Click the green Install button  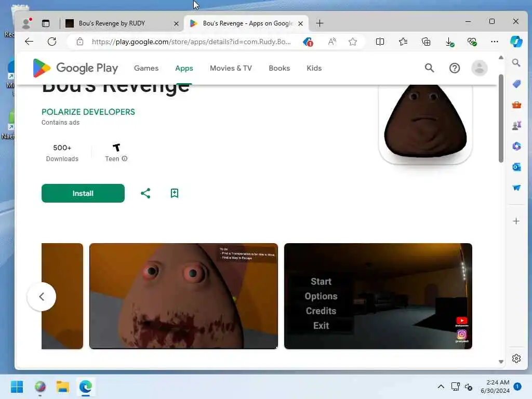[83, 193]
